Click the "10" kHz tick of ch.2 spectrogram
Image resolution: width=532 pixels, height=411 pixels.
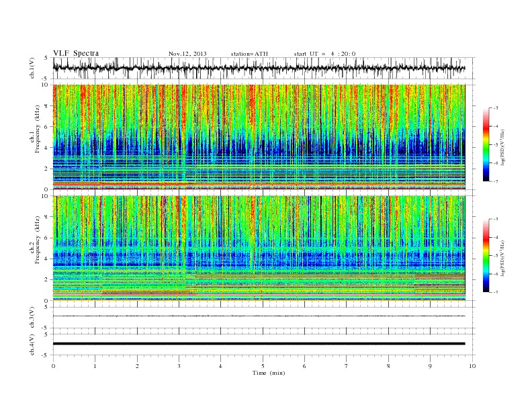45,196
